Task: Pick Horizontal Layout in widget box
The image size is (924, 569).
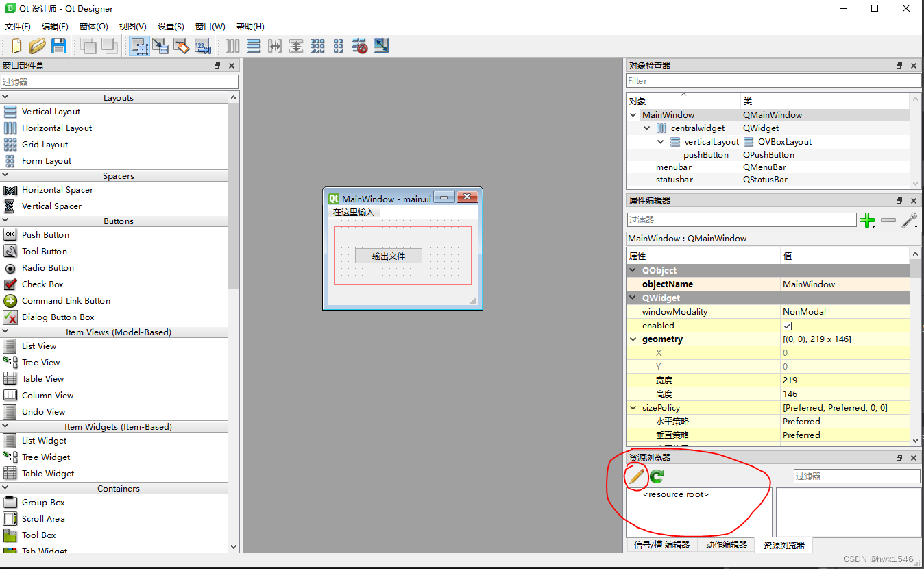Action: point(57,128)
